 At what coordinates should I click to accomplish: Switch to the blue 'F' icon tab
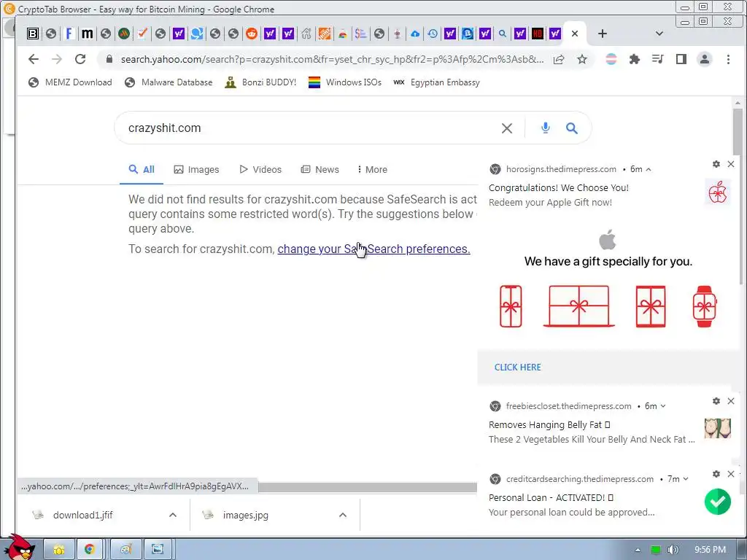69,34
